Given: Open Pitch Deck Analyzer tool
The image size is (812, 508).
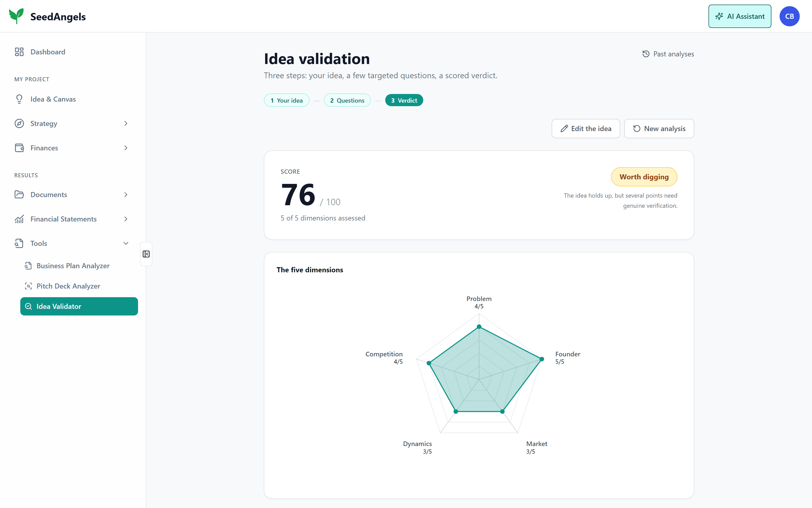Looking at the screenshot, I should [x=79, y=286].
